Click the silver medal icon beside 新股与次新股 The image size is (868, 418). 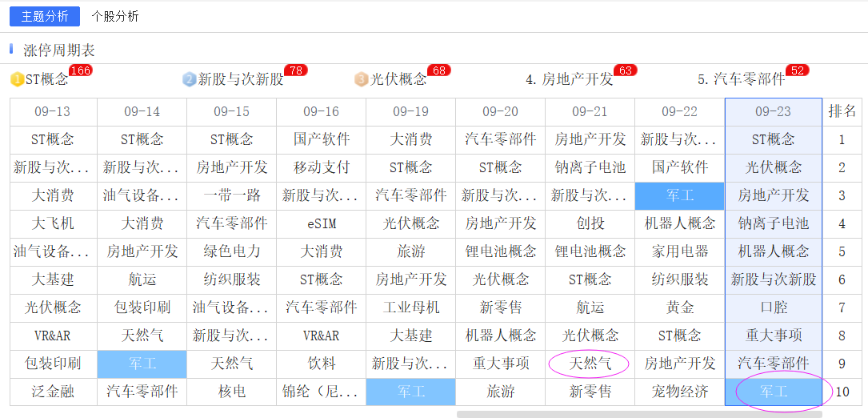[x=190, y=80]
